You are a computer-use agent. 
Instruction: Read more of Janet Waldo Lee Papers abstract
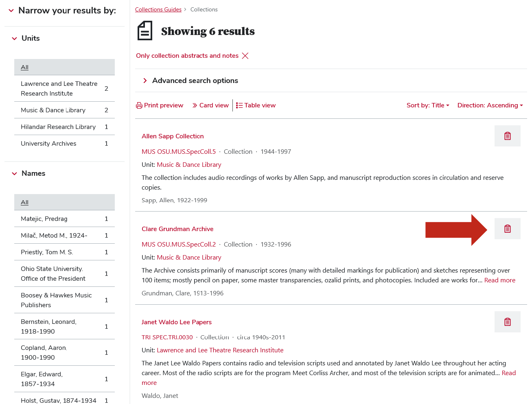coord(508,373)
